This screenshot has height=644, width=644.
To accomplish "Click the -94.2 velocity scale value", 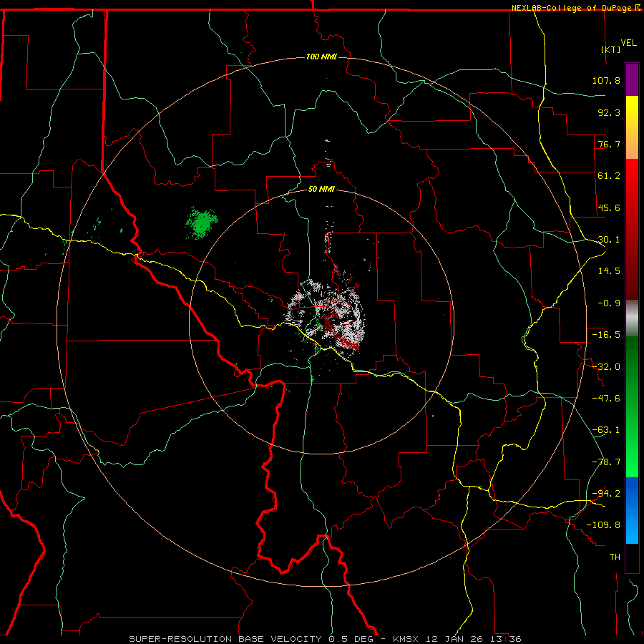I will click(606, 493).
